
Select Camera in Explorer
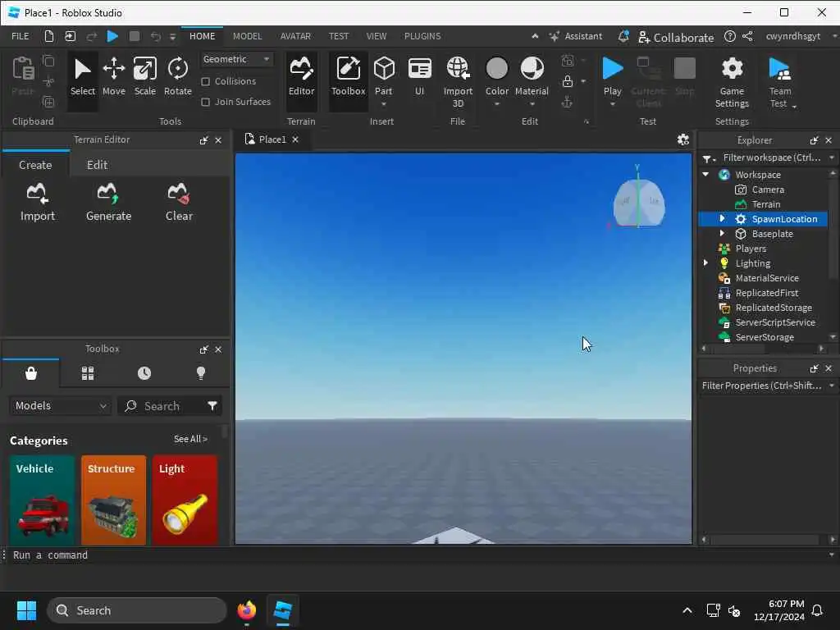(x=768, y=189)
